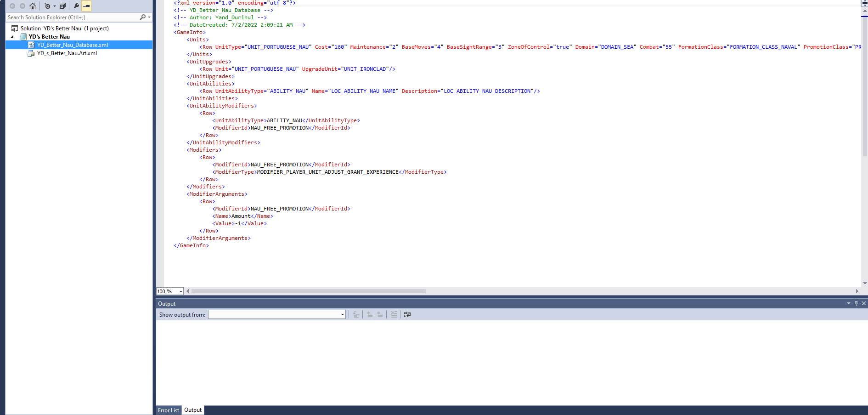Toggle Word Wrap in the Output panel
This screenshot has height=415, width=868.
point(407,314)
